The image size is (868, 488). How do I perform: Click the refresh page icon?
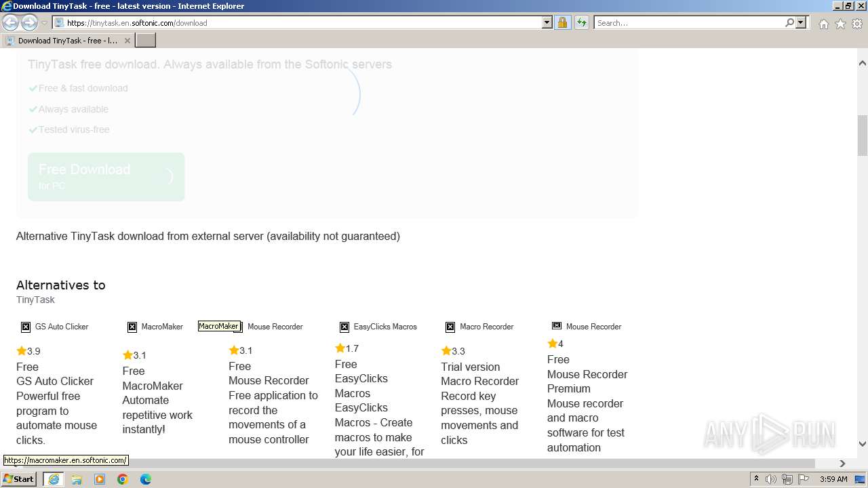581,22
